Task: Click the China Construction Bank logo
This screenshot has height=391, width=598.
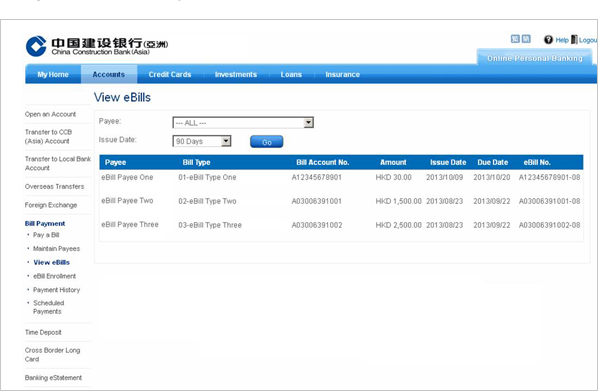Action: [97, 46]
